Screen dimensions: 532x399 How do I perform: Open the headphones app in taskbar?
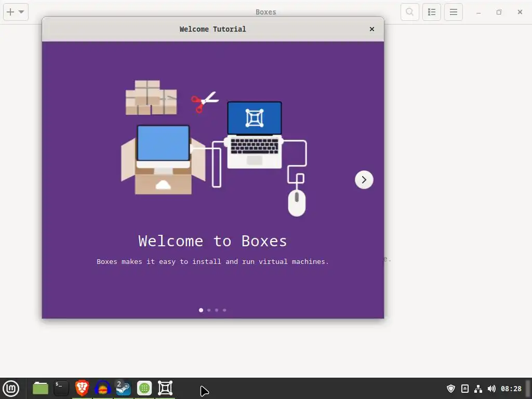tap(103, 388)
